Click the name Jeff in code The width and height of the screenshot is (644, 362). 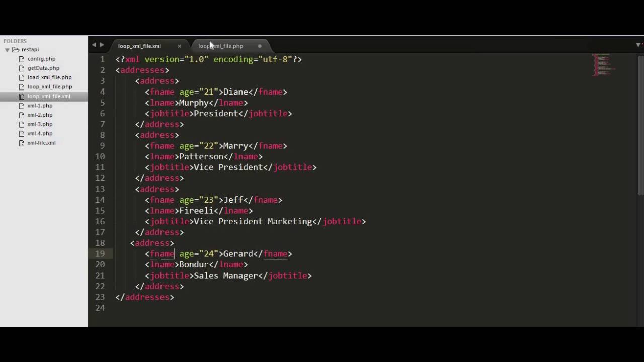233,200
